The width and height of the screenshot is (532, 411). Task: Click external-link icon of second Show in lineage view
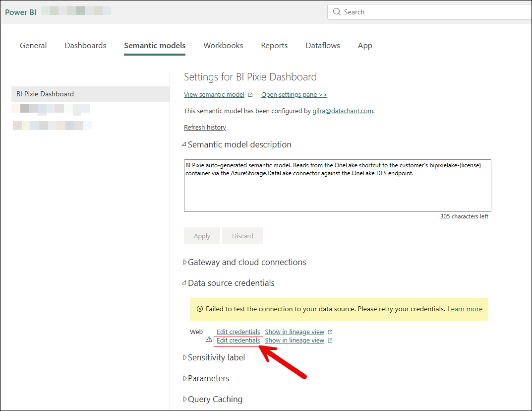click(x=330, y=341)
